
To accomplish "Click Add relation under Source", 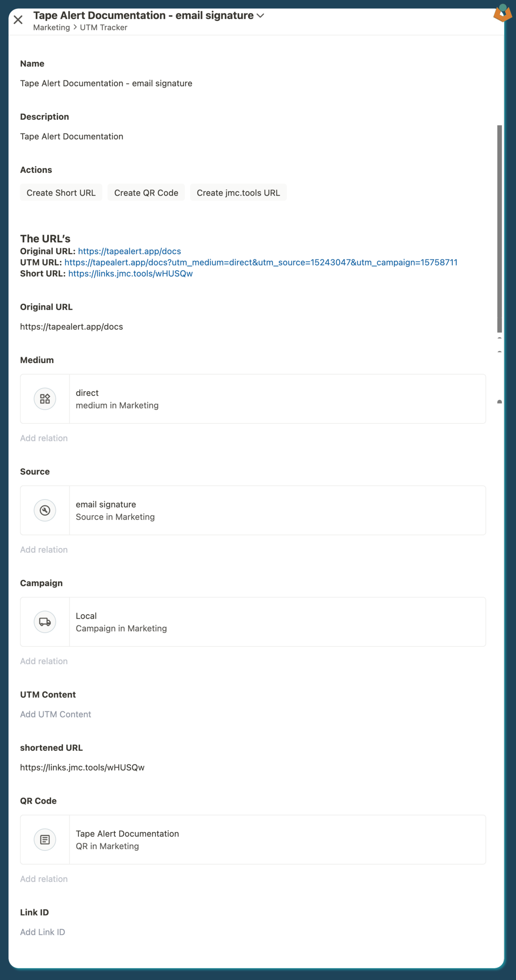I will click(44, 549).
